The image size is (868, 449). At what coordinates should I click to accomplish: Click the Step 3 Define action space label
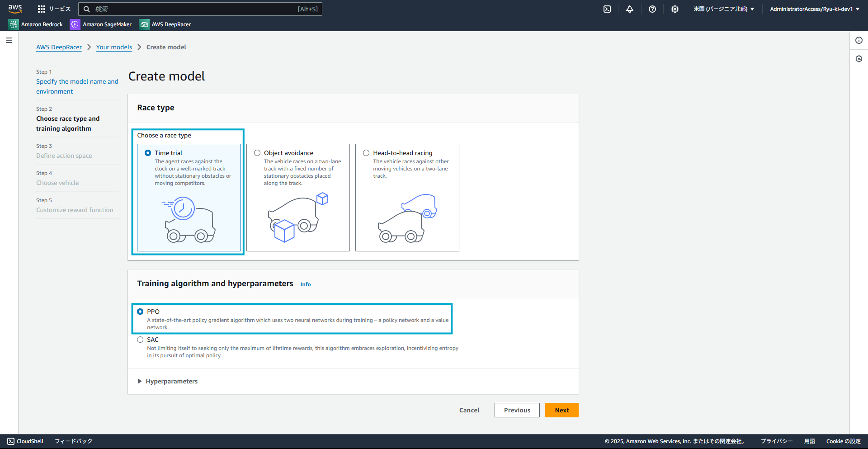coord(64,156)
